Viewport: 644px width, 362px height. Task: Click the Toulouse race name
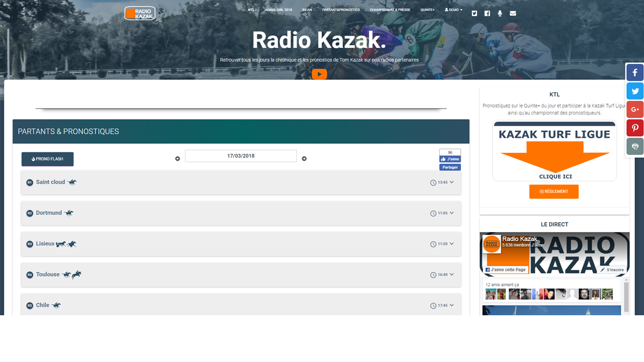48,275
